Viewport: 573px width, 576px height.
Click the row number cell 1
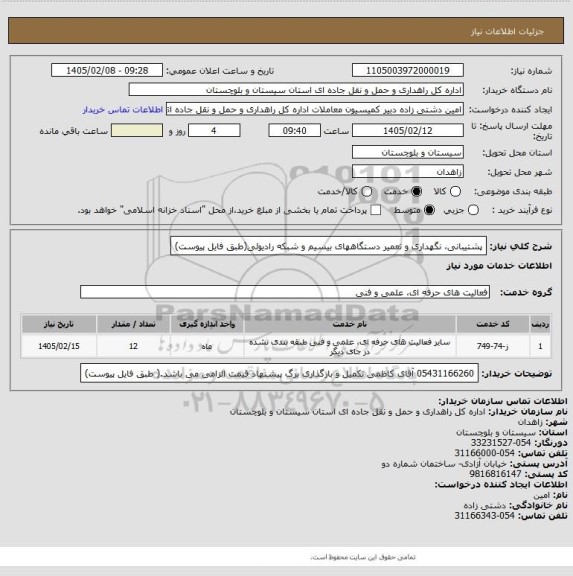tap(540, 346)
